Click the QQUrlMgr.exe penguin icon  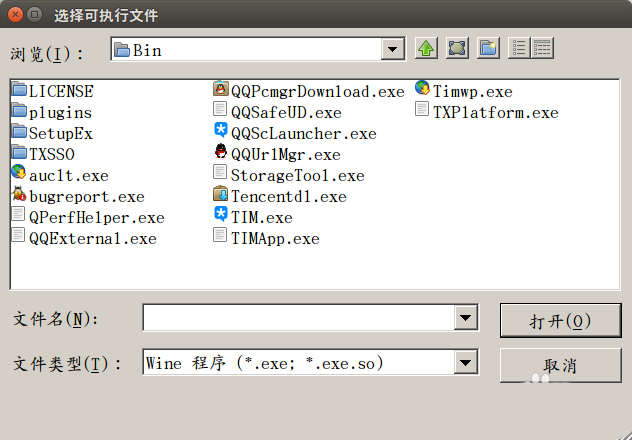220,152
